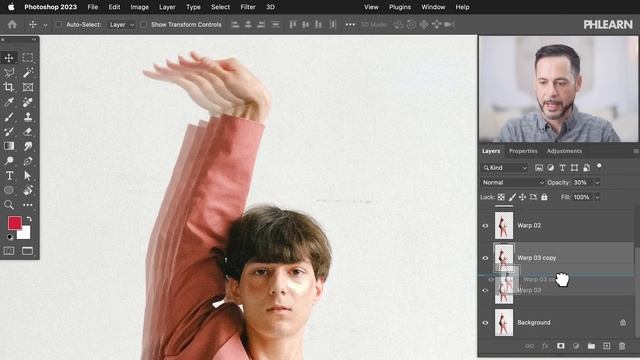The image size is (640, 360).
Task: Open the layer style fx icon
Action: tap(545, 346)
